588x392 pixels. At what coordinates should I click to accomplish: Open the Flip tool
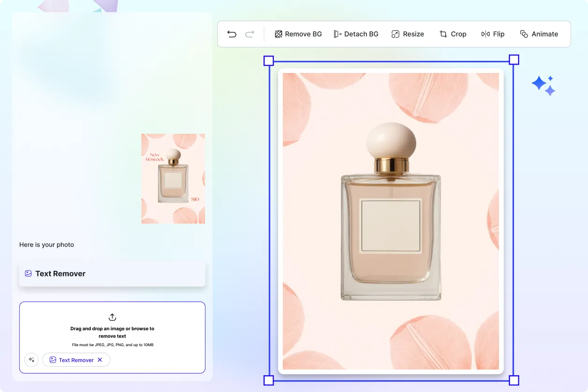pos(492,34)
